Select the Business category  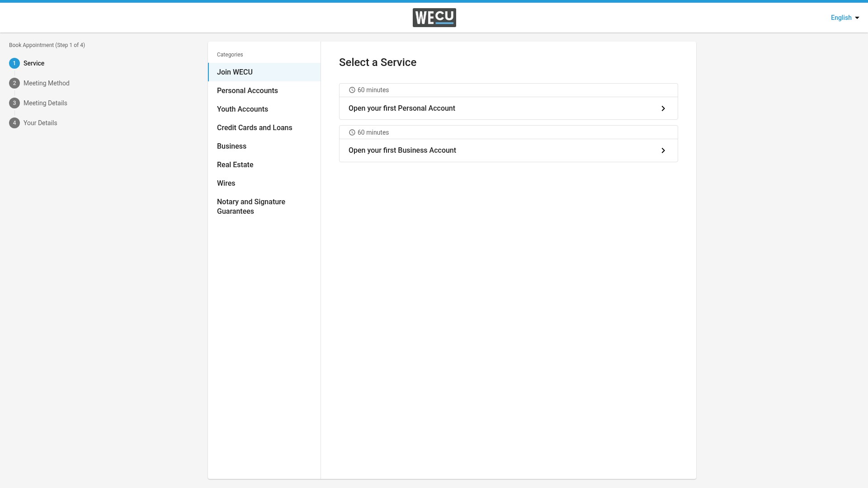[x=264, y=146]
